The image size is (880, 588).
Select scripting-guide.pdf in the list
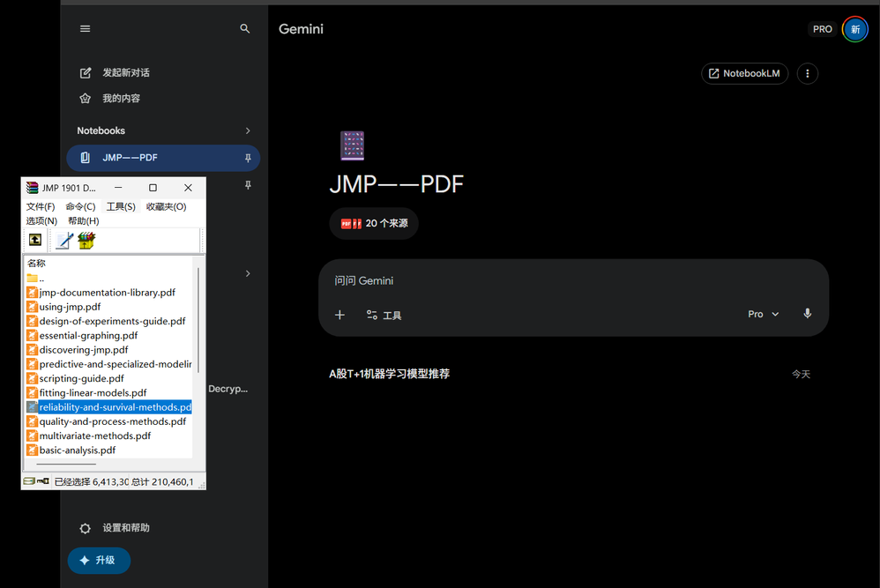[75, 378]
